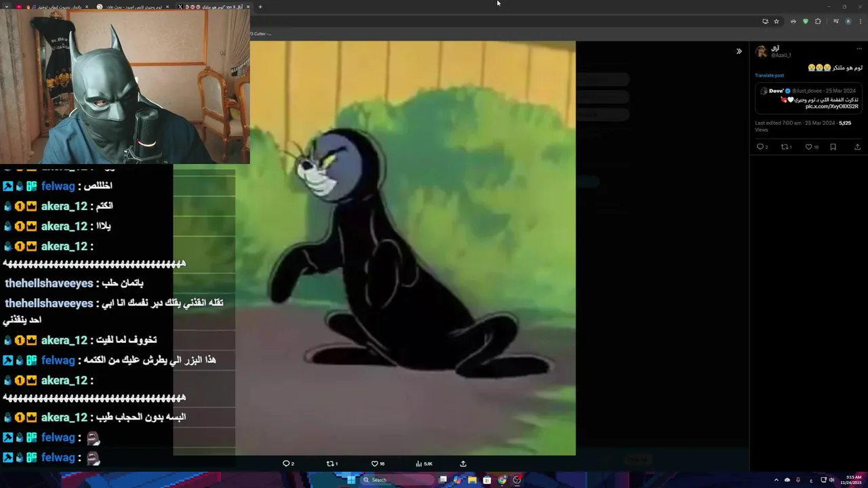
Task: Open @Azall_1 profile avatar
Action: point(762,52)
